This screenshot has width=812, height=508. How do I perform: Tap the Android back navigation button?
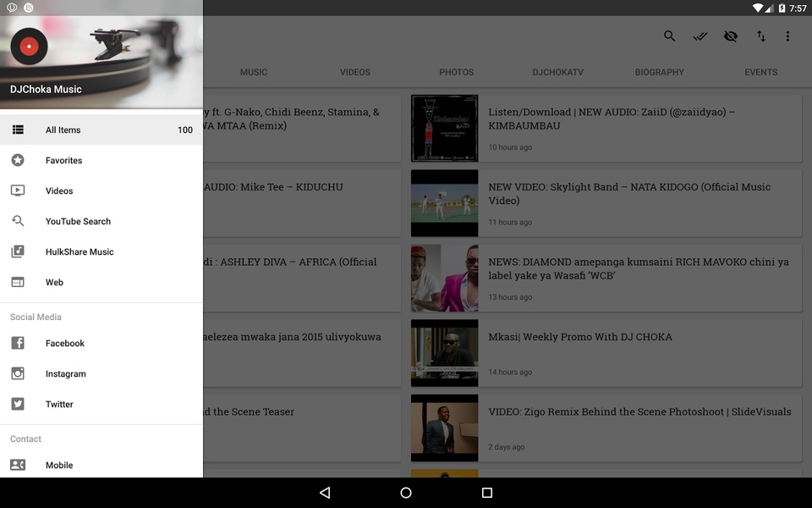pyautogui.click(x=325, y=493)
